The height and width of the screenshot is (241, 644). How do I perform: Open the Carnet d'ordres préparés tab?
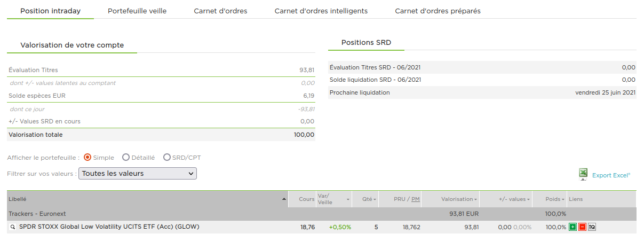click(x=438, y=11)
